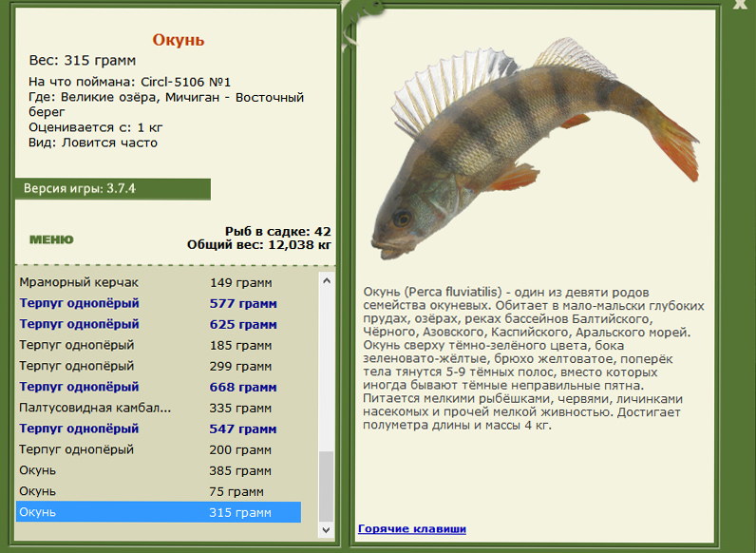Select Окунь 75 грамм entry
756x553 pixels.
(x=159, y=492)
